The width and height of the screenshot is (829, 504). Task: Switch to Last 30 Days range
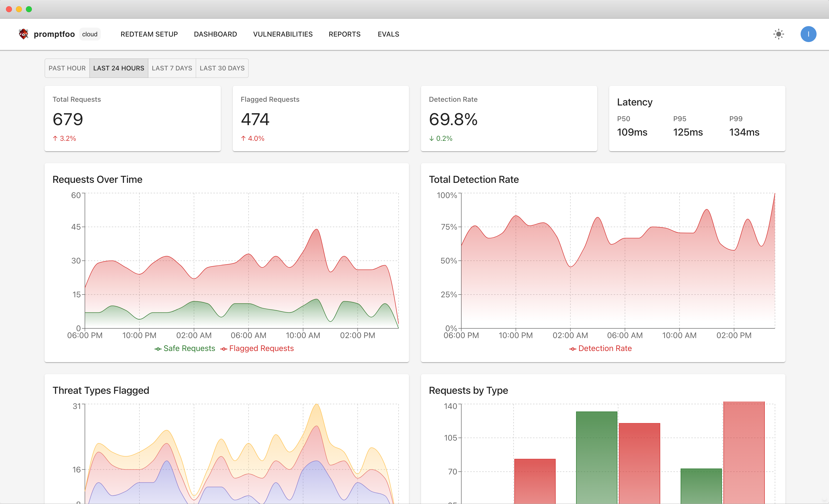tap(222, 68)
